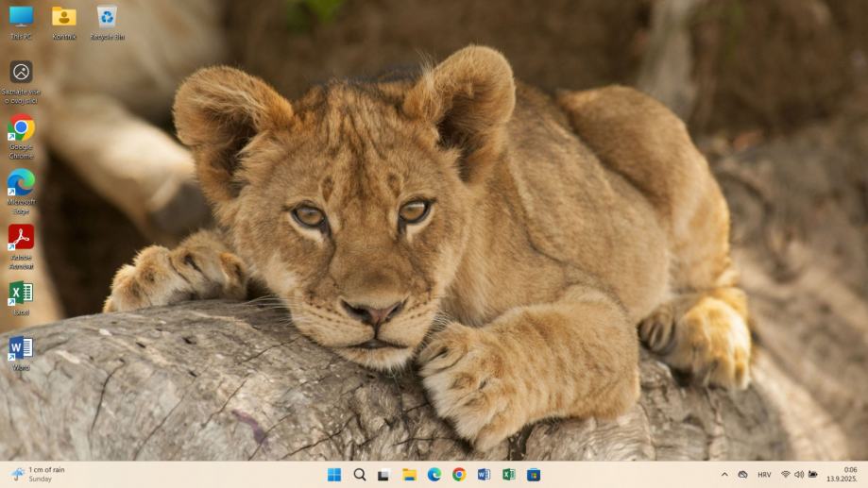
Task: Switch input language via HRV indicator
Action: (764, 475)
